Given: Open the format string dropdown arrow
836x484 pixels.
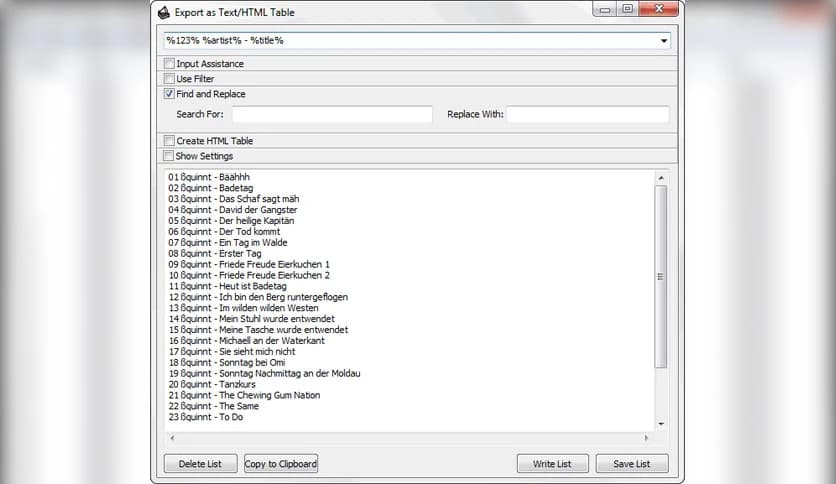Looking at the screenshot, I should [x=664, y=41].
